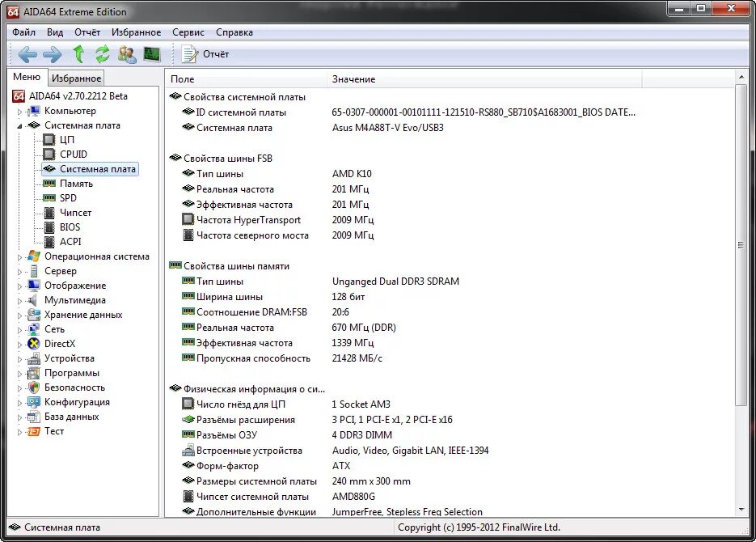Image resolution: width=756 pixels, height=542 pixels.
Task: Open the Чипсет chip icon in tree
Action: (49, 213)
